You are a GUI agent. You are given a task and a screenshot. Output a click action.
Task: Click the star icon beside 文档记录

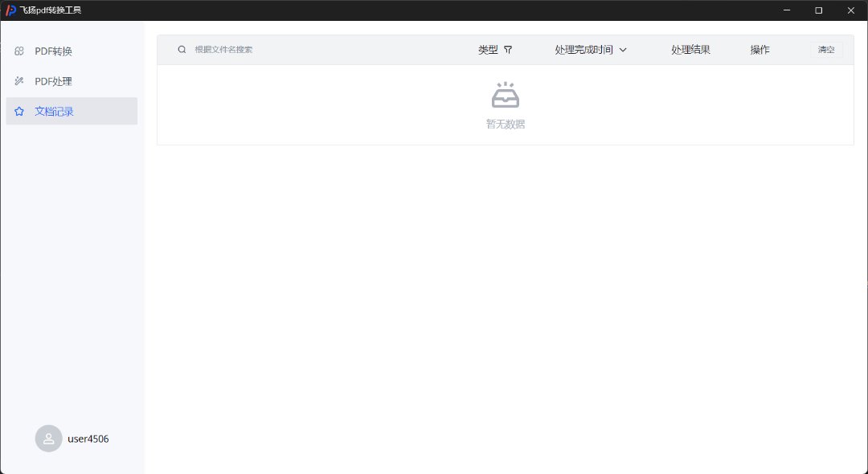tap(19, 112)
